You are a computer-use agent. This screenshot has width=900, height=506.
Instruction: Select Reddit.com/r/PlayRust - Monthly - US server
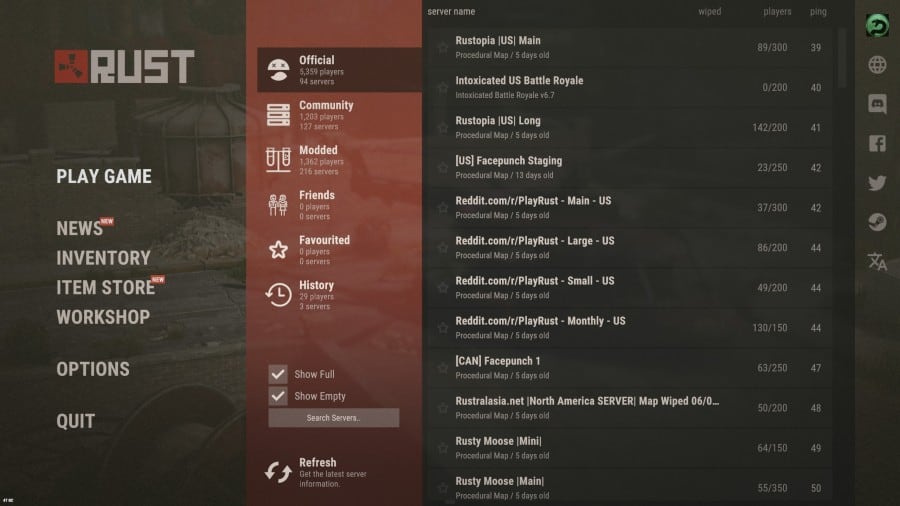point(629,328)
